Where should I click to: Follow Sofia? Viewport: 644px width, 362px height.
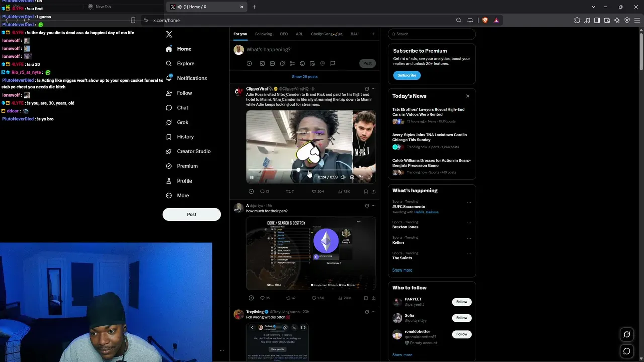tap(462, 318)
